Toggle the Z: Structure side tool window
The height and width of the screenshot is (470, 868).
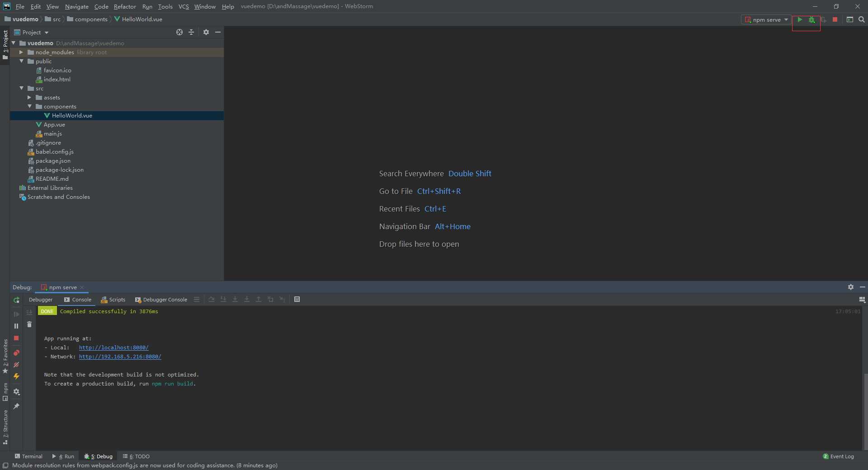pyautogui.click(x=5, y=427)
